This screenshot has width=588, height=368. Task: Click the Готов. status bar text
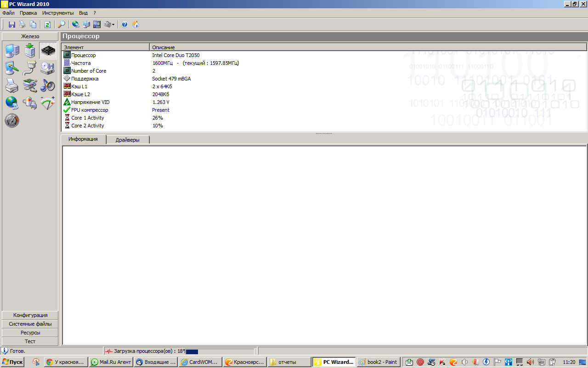17,351
